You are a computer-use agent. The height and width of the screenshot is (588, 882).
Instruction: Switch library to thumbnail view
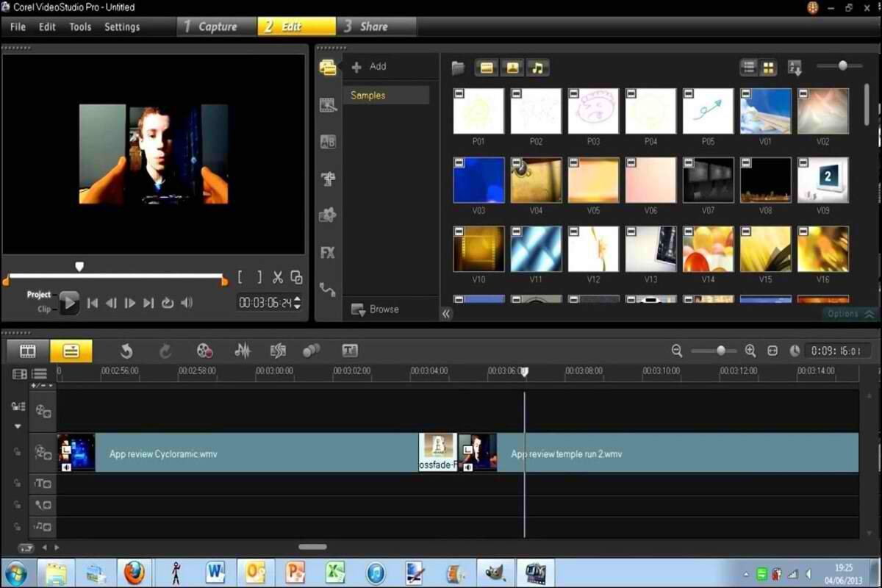tap(768, 68)
